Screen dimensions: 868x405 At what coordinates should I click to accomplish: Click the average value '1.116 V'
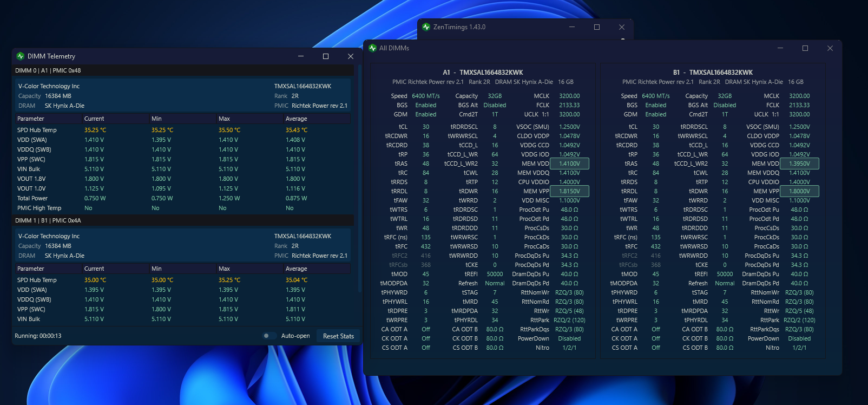coord(295,188)
